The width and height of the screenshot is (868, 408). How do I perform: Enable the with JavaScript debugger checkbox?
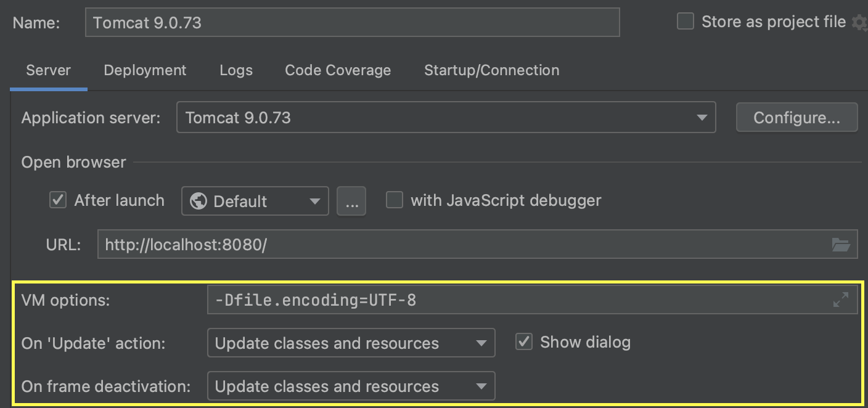[395, 200]
